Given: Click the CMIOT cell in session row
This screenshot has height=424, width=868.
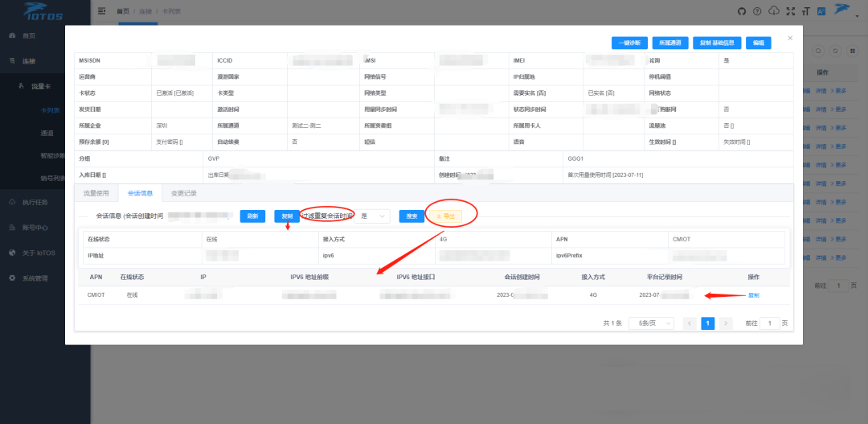Looking at the screenshot, I should tap(96, 295).
